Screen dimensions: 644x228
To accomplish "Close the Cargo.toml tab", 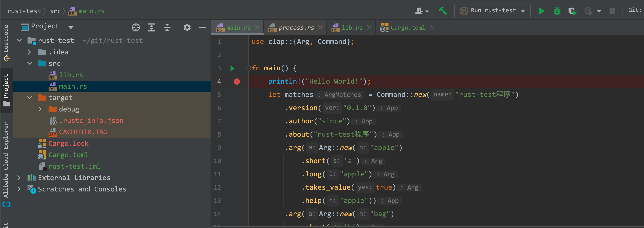I will 432,27.
